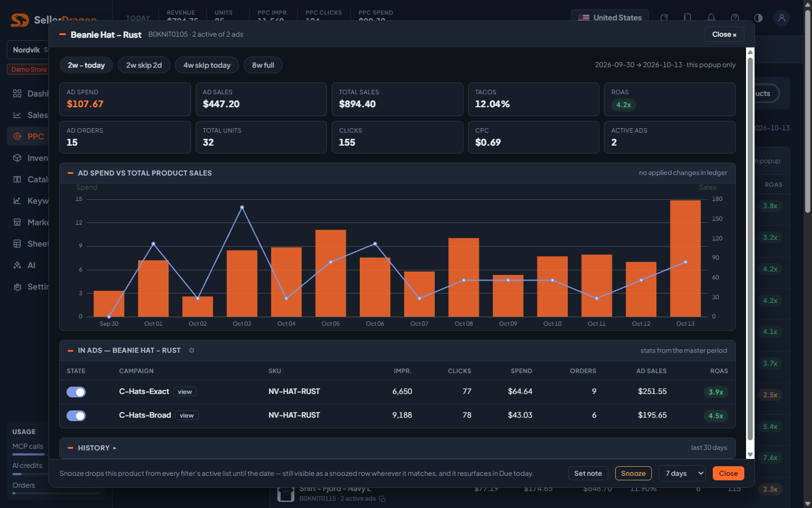Click the Marketplace storefront icon in sidebar
Screen dimensions: 812x508
click(17, 222)
